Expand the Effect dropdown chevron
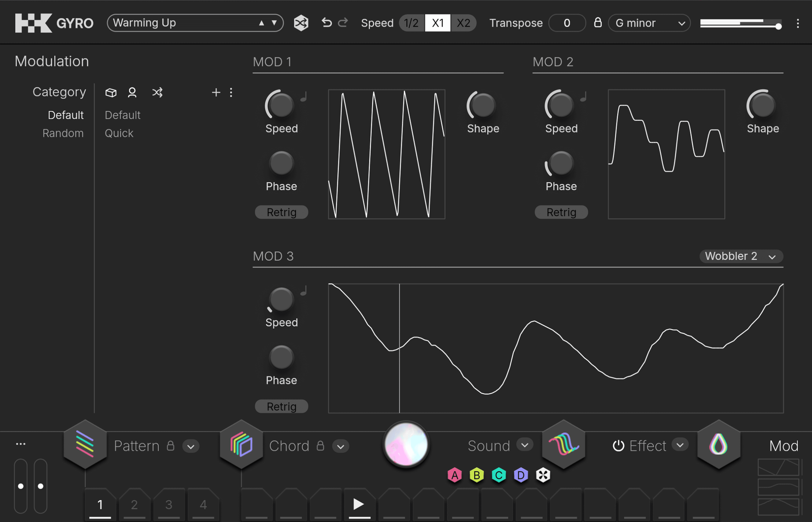The width and height of the screenshot is (812, 522). point(680,445)
